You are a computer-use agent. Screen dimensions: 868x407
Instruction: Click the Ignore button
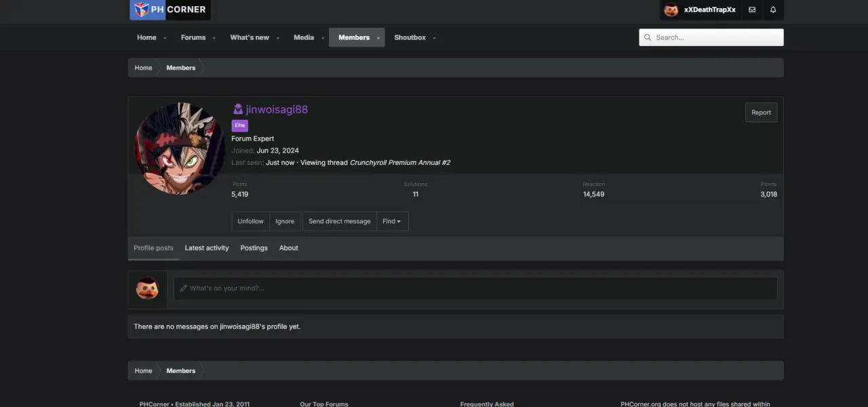pyautogui.click(x=285, y=221)
